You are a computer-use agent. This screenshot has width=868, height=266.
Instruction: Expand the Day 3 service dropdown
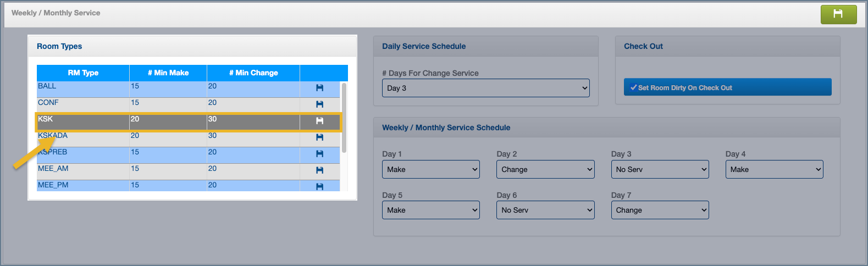[x=660, y=169]
